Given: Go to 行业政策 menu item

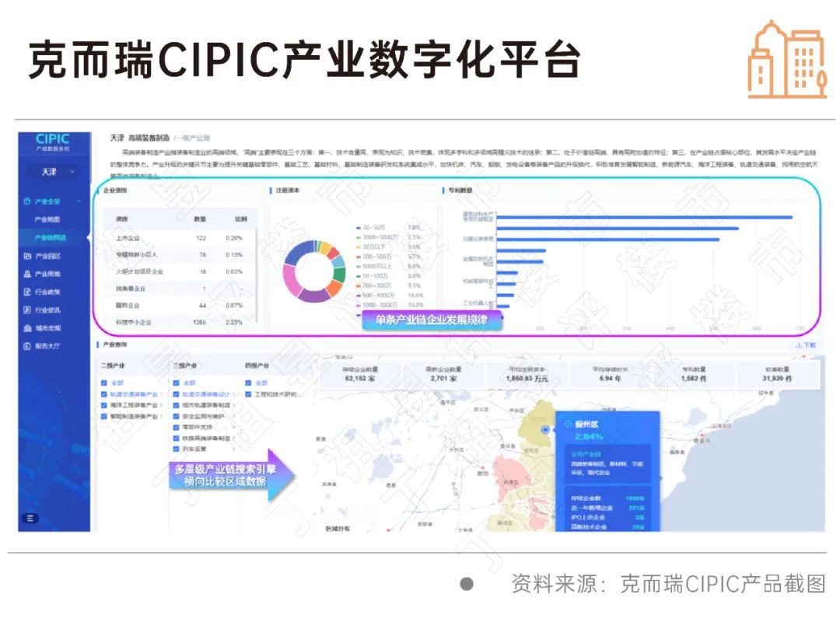Looking at the screenshot, I should (48, 292).
